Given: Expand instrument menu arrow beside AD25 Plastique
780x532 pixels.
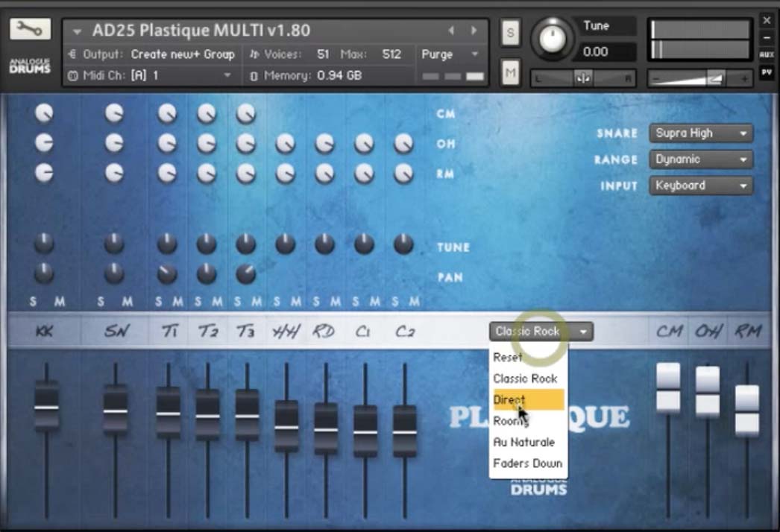Looking at the screenshot, I should pyautogui.click(x=77, y=32).
